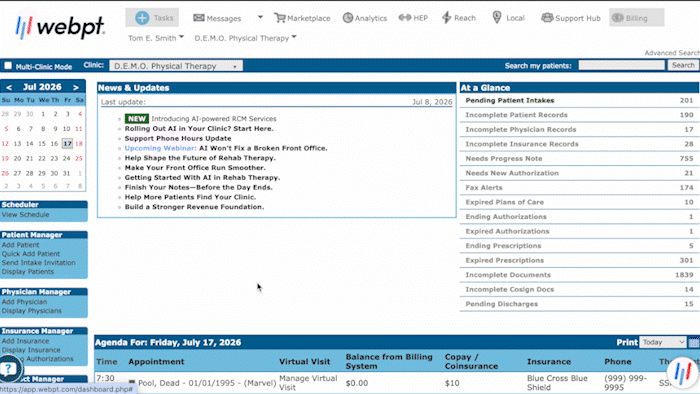The image size is (700, 394).
Task: Click the Search my patients field
Action: (621, 65)
